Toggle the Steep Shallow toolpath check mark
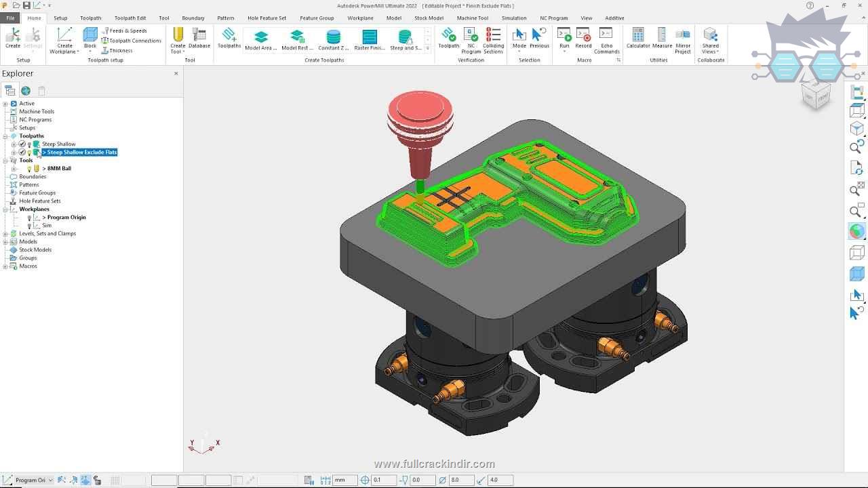Image resolution: width=868 pixels, height=488 pixels. coord(22,144)
